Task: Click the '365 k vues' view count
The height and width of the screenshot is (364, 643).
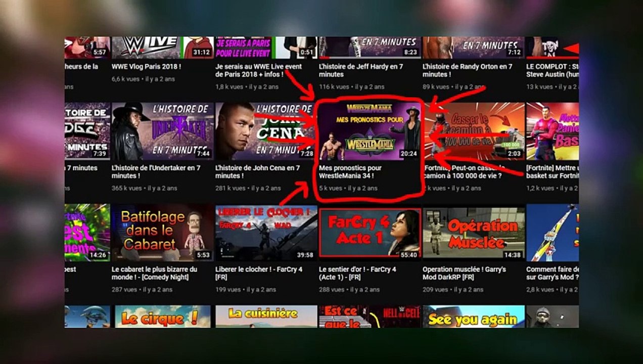Action: pos(127,188)
